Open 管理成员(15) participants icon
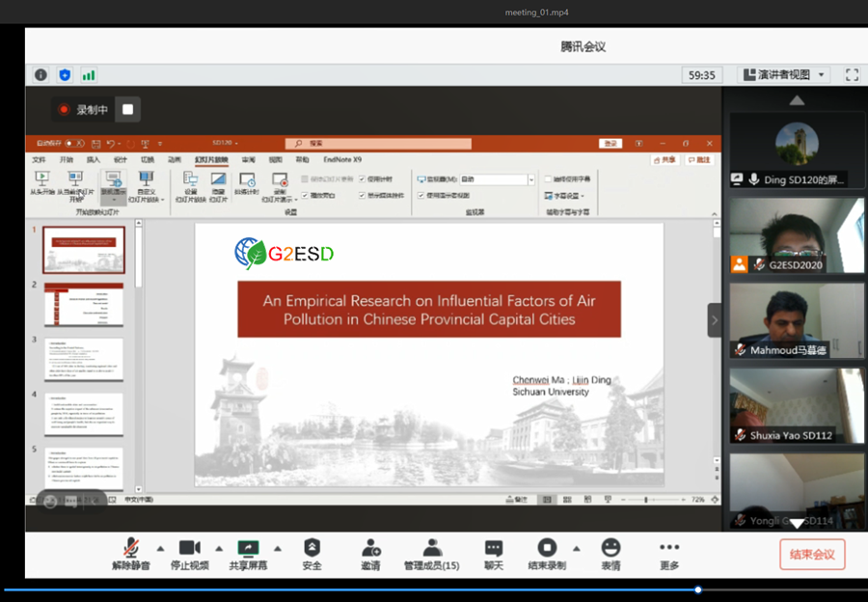868x602 pixels. pyautogui.click(x=432, y=547)
